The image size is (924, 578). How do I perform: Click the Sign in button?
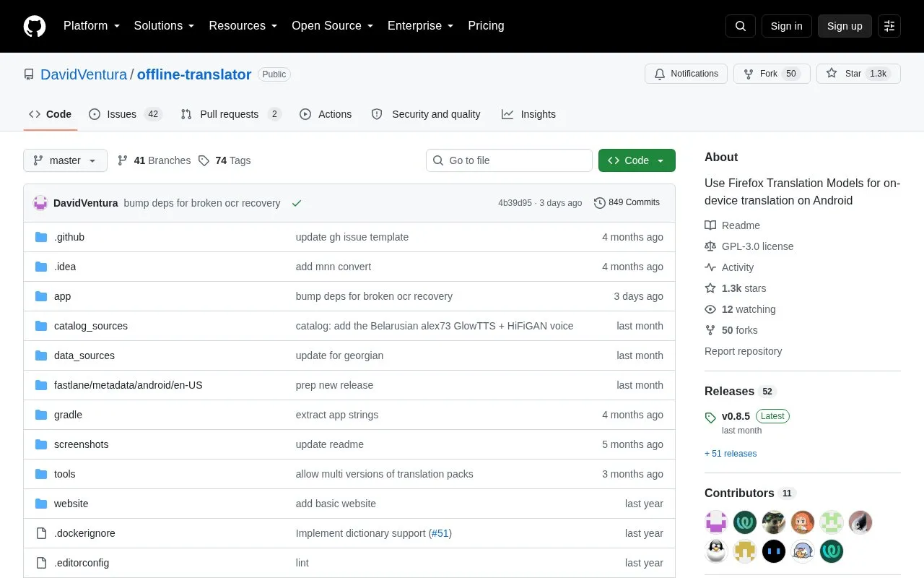coord(786,26)
